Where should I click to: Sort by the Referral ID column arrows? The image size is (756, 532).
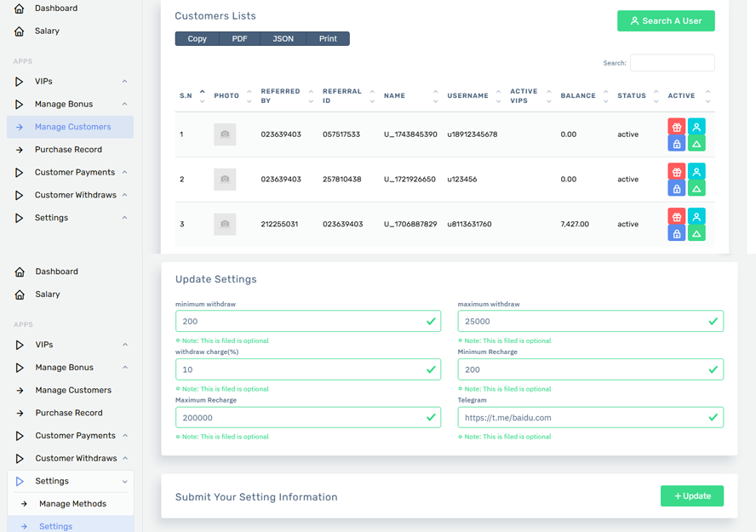coord(372,96)
